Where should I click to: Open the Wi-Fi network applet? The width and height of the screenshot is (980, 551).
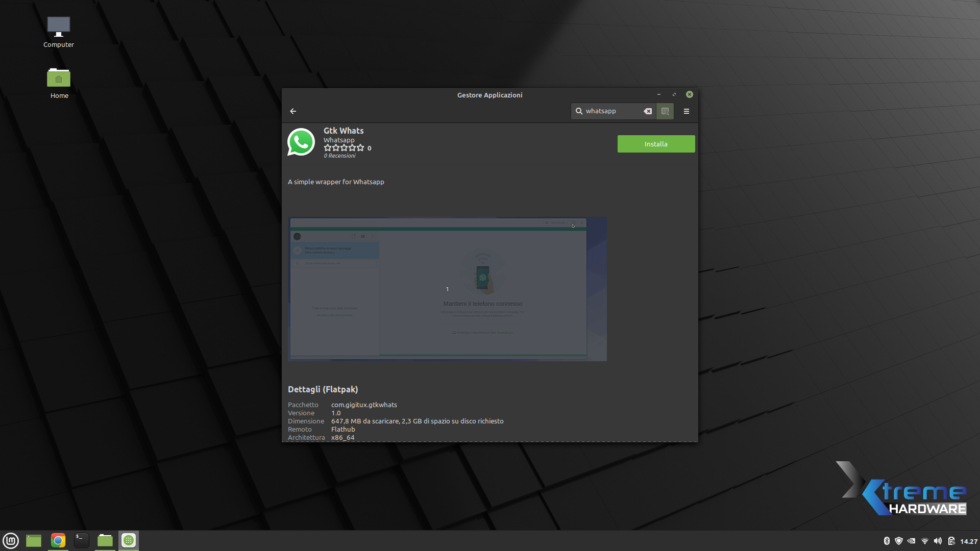point(925,541)
